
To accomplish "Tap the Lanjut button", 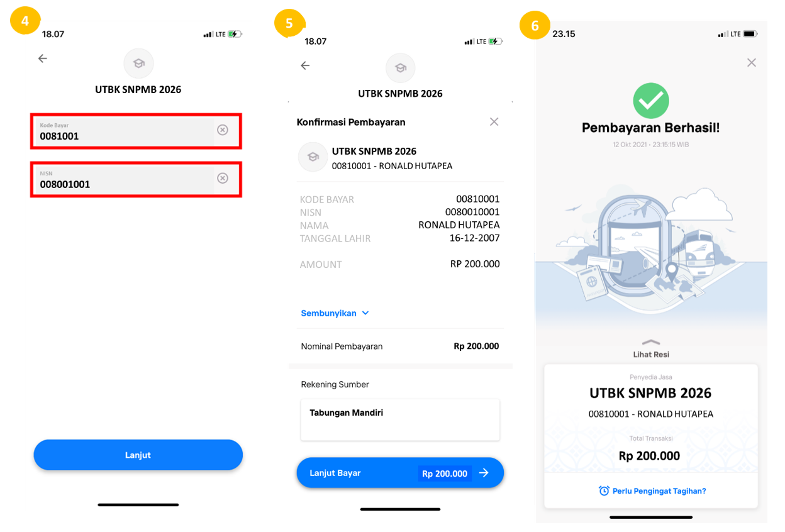I will pos(138,455).
